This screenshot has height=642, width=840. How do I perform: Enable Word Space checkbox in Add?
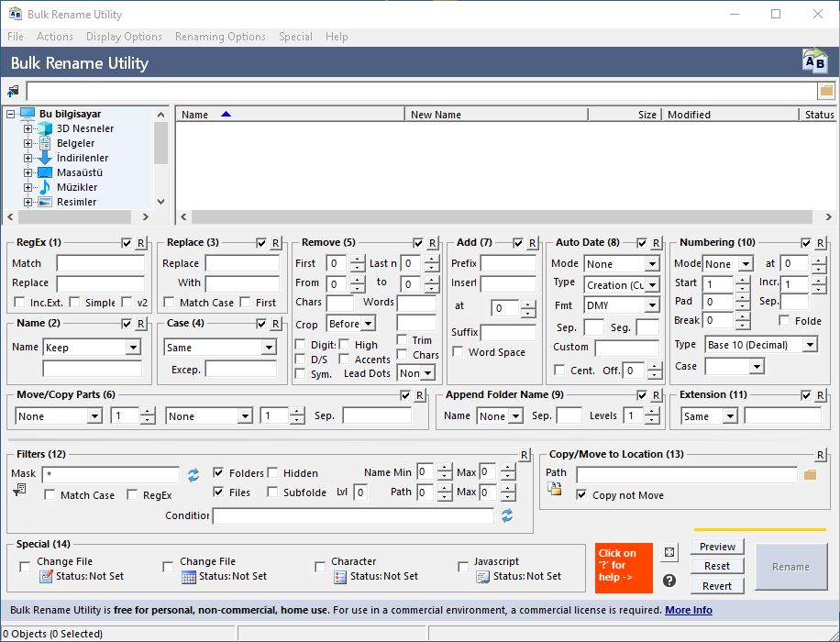[458, 351]
